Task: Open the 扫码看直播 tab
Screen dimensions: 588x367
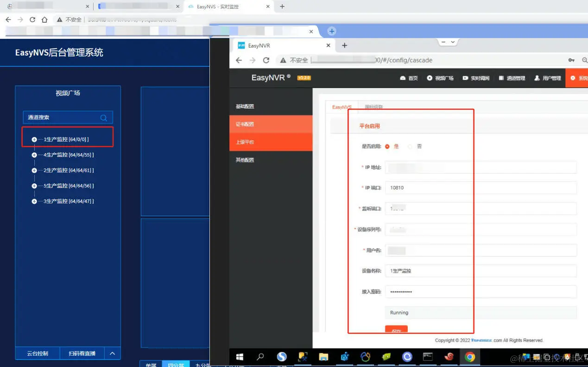Action: tap(82, 354)
